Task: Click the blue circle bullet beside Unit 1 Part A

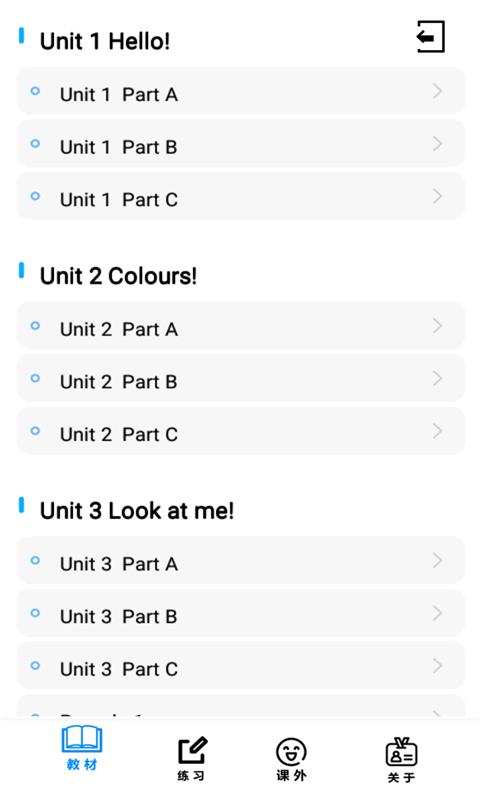Action: click(x=35, y=91)
